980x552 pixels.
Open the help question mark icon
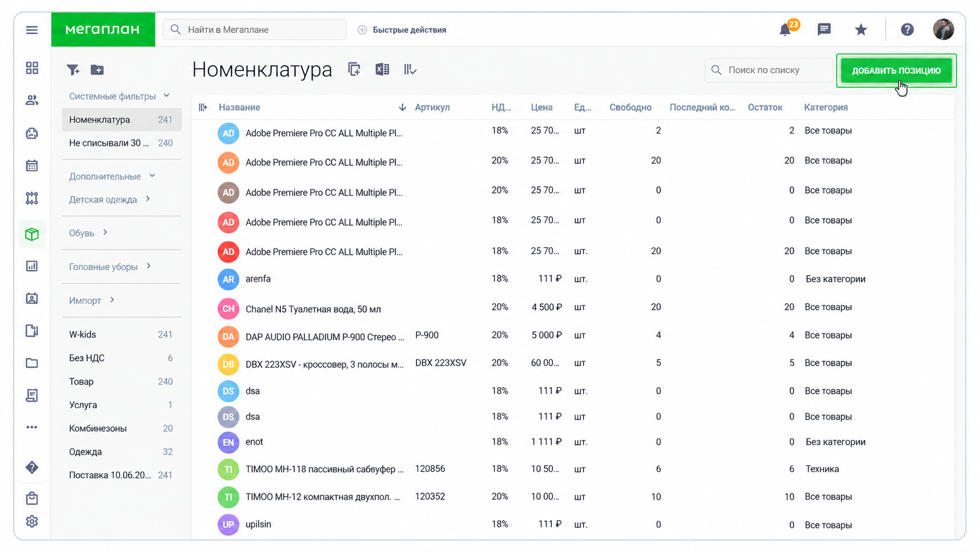click(907, 29)
